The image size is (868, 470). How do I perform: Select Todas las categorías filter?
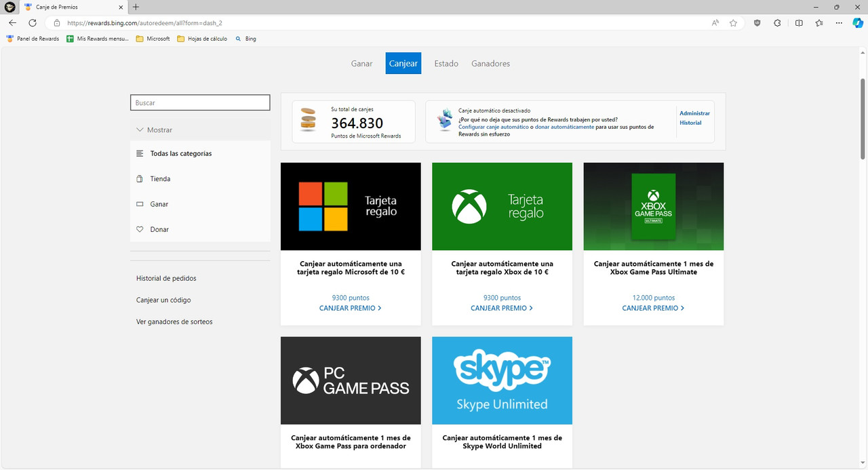[x=200, y=153]
